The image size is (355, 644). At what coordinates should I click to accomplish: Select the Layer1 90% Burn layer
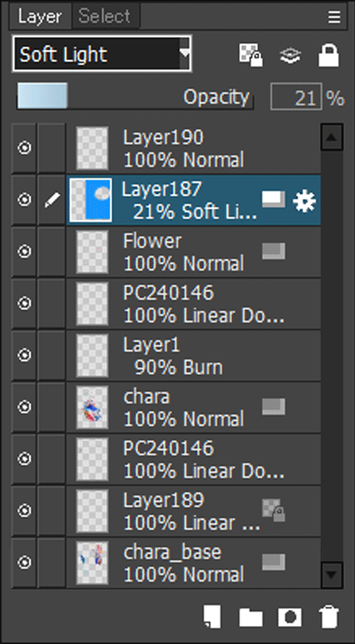point(193,357)
